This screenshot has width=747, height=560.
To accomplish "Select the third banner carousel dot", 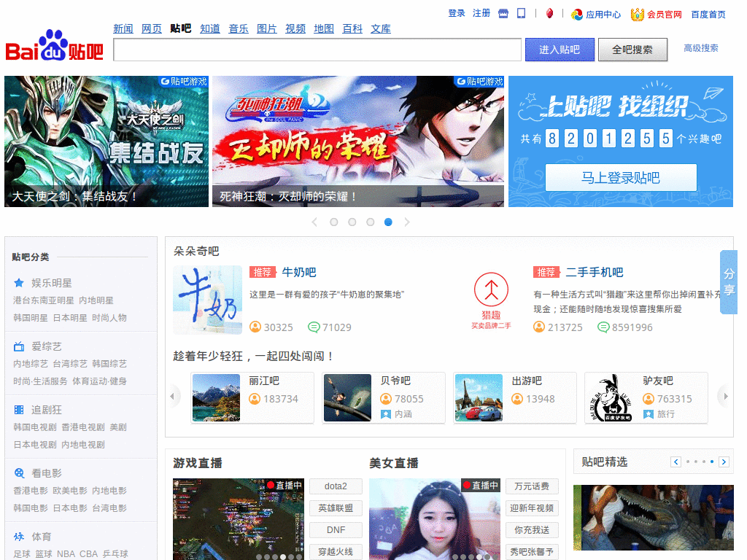I will 370,222.
